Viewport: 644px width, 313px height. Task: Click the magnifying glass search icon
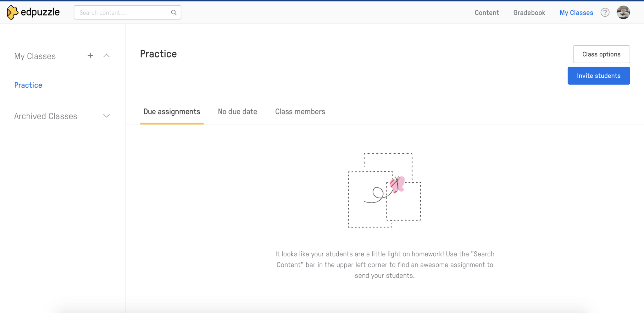pyautogui.click(x=174, y=13)
